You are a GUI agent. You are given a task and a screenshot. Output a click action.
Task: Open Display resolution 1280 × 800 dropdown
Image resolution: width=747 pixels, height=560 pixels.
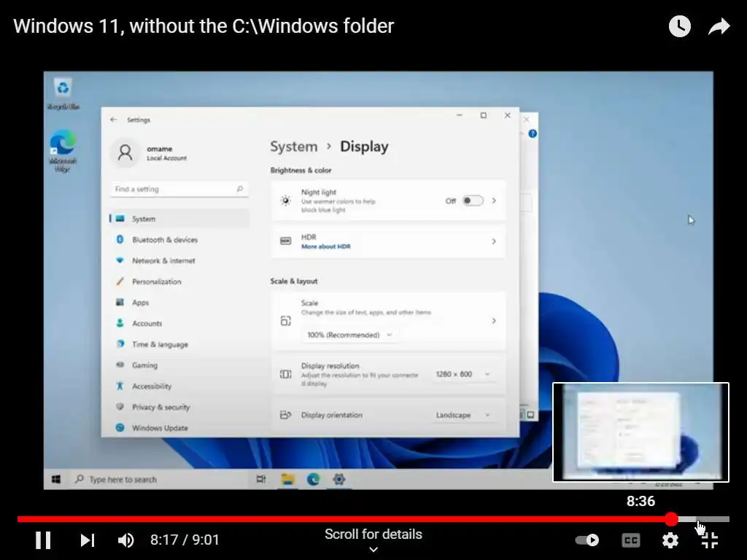click(x=462, y=374)
